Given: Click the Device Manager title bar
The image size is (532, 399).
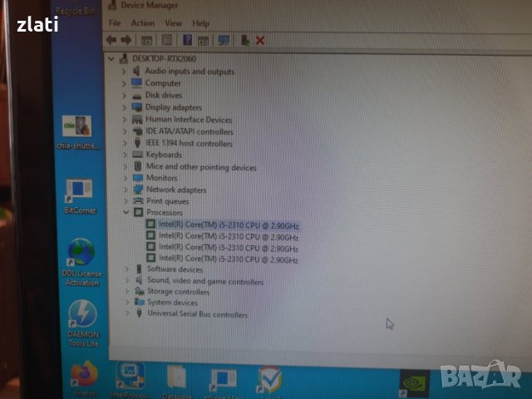Looking at the screenshot, I should pyautogui.click(x=319, y=6).
